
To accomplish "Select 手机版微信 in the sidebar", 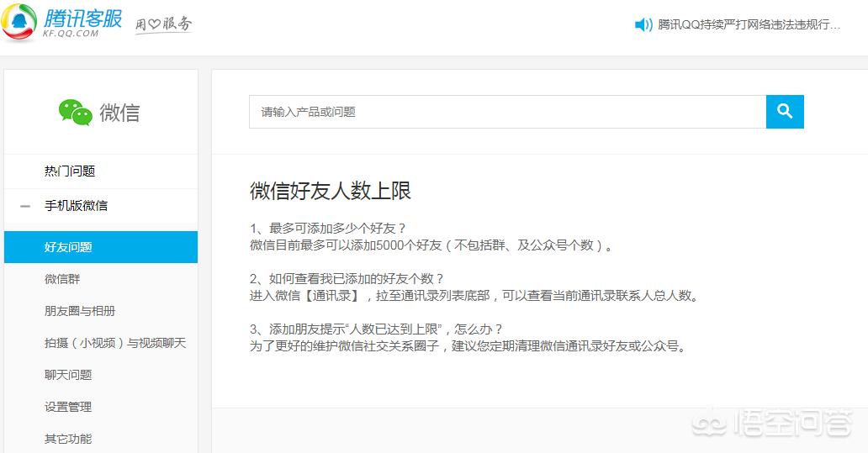I will point(76,206).
